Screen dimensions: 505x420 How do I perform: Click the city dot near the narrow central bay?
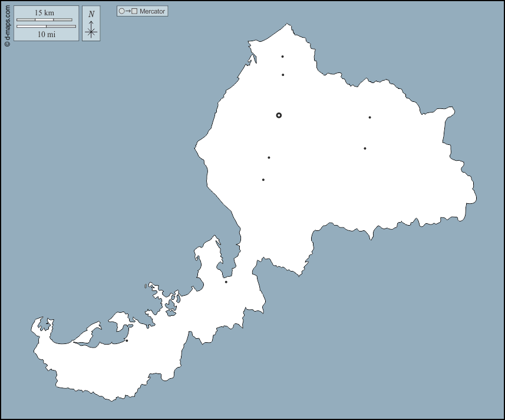pyautogui.click(x=226, y=282)
